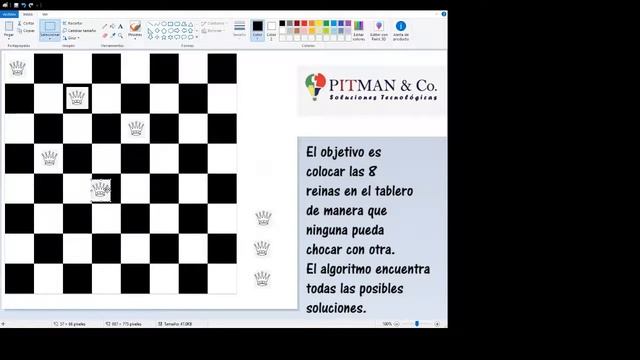This screenshot has height=360, width=640.
Task: Select the Rounded rectangle shape
Action: pos(178,24)
